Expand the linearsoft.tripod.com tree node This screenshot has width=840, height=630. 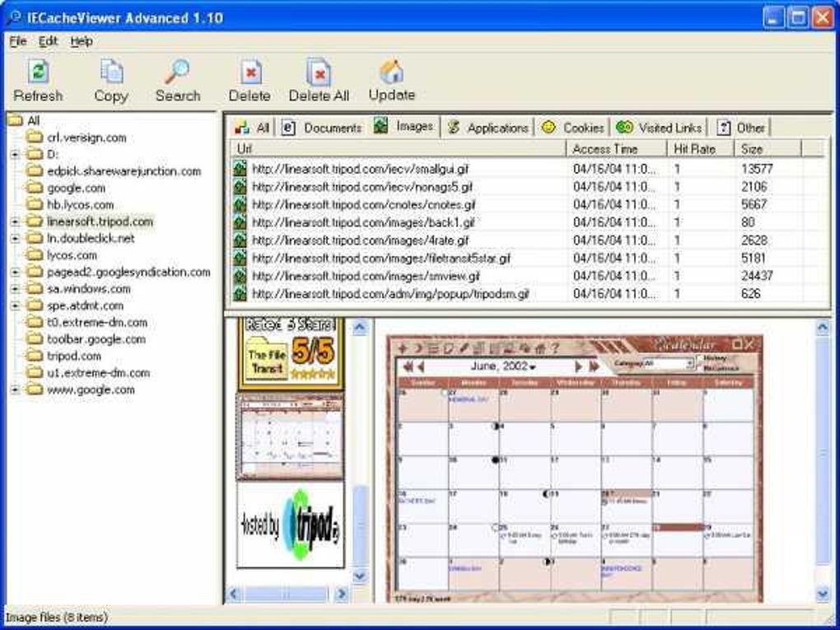(15, 222)
